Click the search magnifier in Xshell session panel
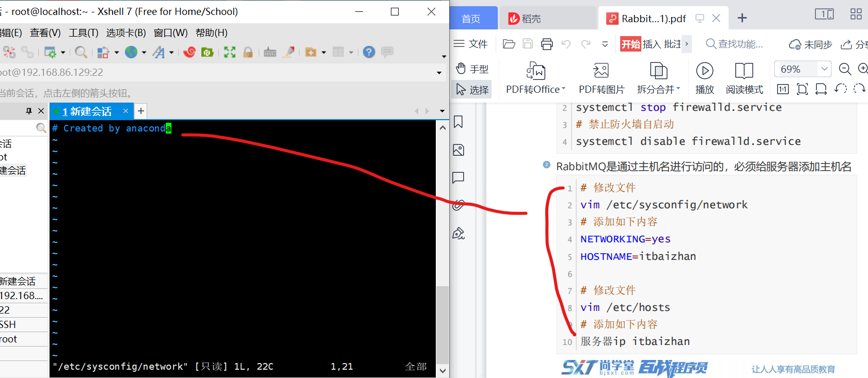 coord(41,127)
